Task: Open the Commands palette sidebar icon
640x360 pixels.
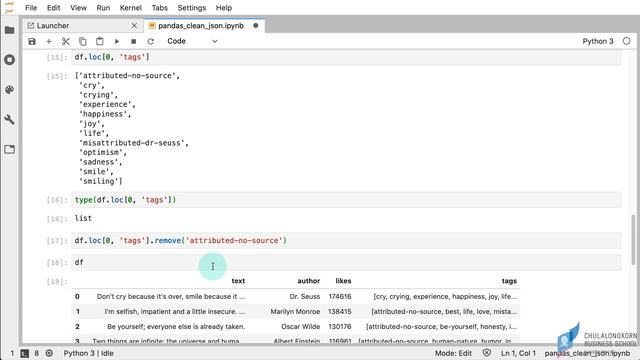Action: coord(9,89)
